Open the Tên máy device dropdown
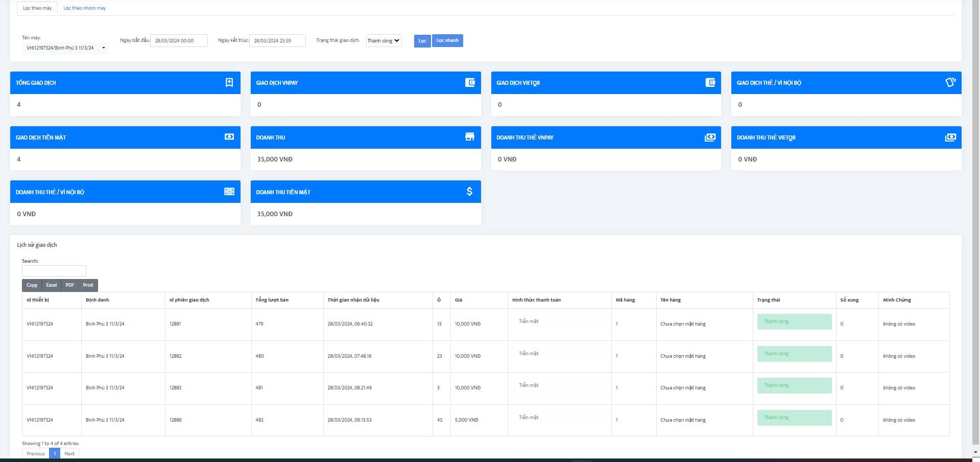Viewport: 980px width, 462px height. click(x=65, y=48)
